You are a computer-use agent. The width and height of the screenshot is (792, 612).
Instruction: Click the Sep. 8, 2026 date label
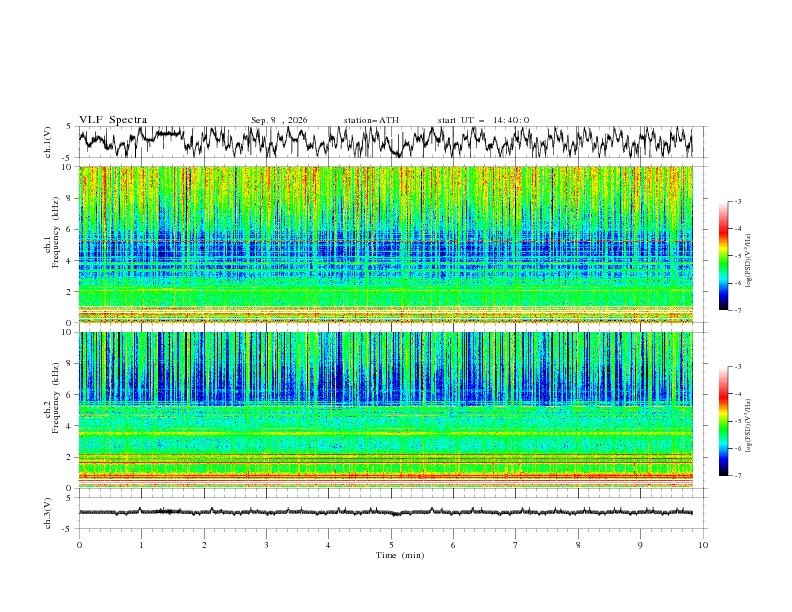point(279,120)
